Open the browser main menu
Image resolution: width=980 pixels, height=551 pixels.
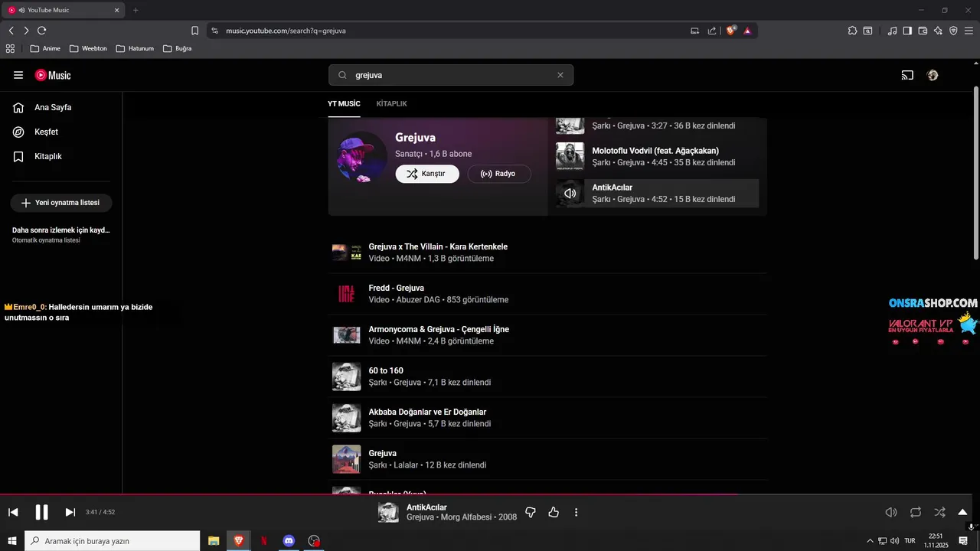(969, 31)
